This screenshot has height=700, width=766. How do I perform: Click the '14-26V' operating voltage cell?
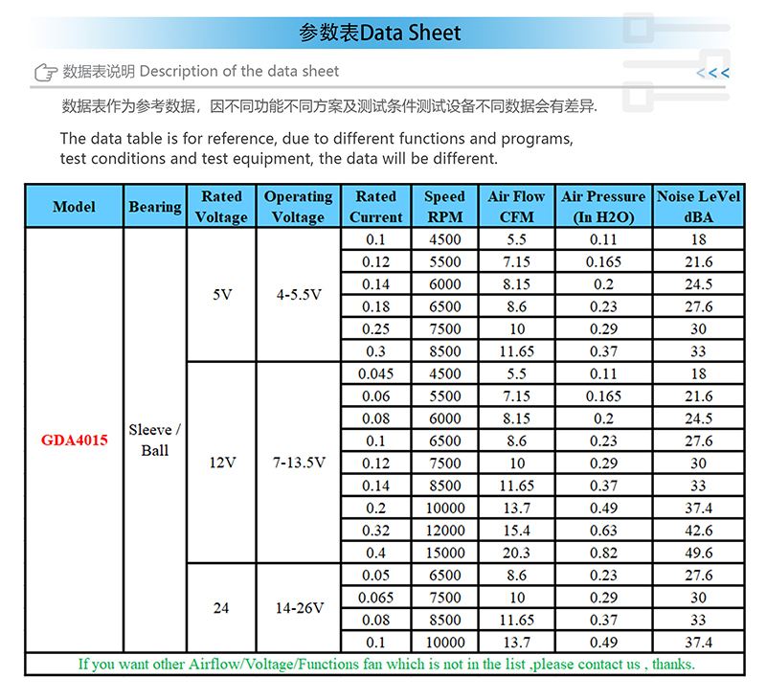pos(299,608)
